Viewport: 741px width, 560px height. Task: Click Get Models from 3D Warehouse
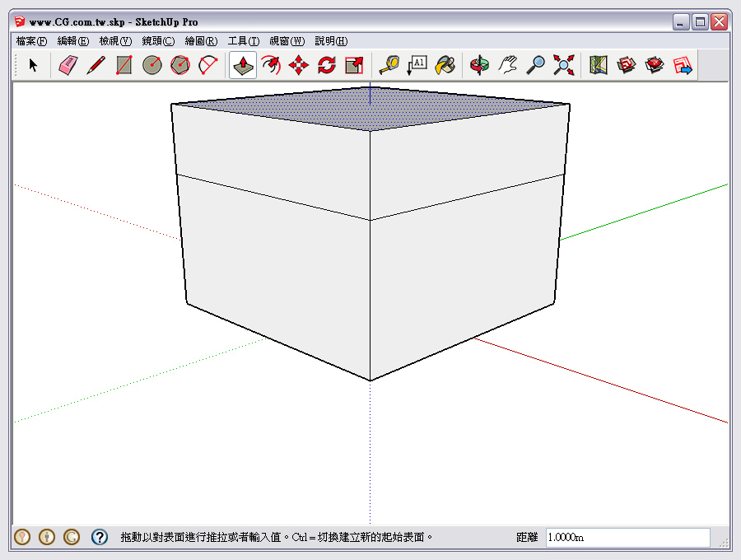point(627,65)
